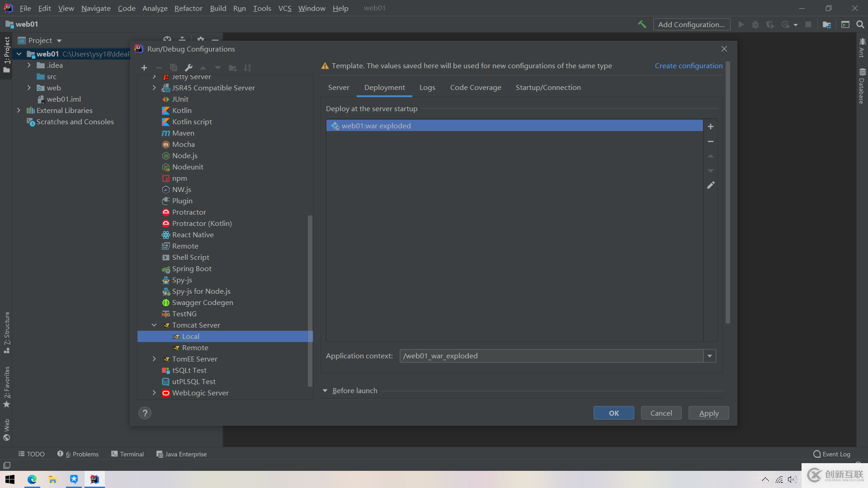Open Project Structure icon in the toolbar

(x=827, y=24)
